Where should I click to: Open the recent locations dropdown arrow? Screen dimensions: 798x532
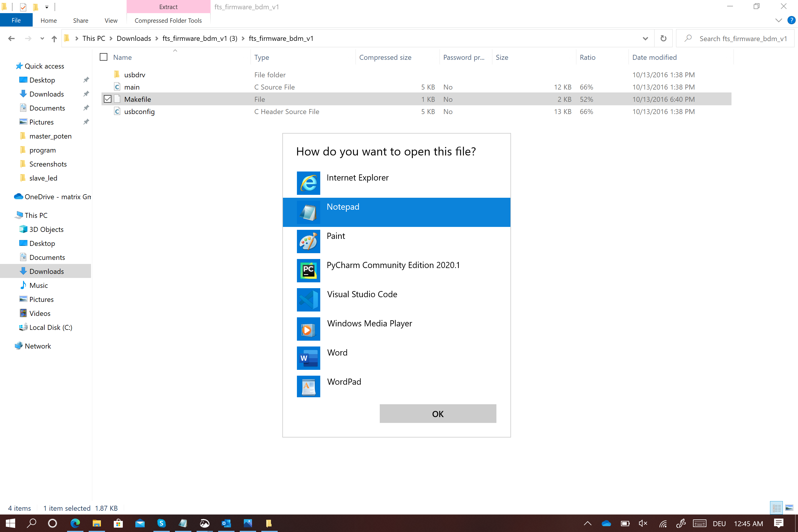pos(42,38)
